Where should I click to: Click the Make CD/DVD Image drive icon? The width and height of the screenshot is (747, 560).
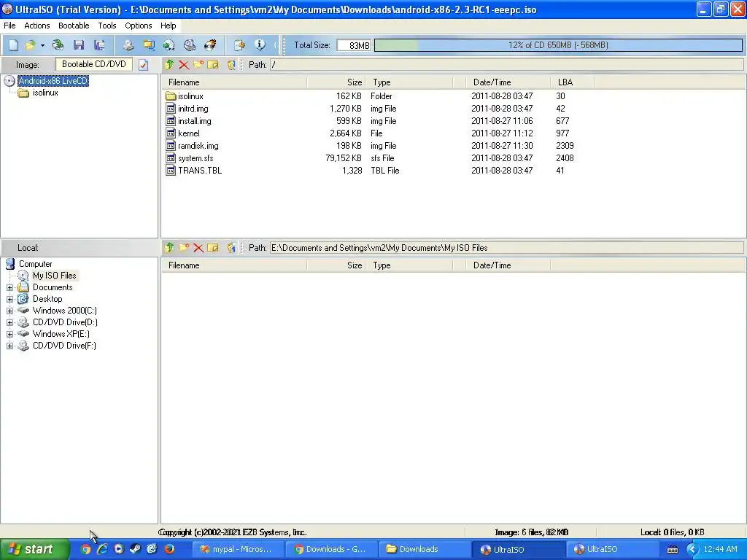[128, 45]
